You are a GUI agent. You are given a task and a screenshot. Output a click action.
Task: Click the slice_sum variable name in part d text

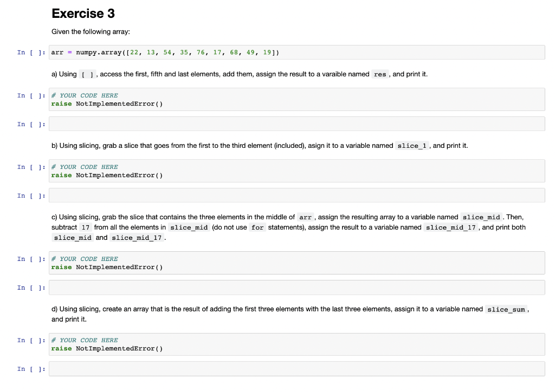pyautogui.click(x=506, y=309)
